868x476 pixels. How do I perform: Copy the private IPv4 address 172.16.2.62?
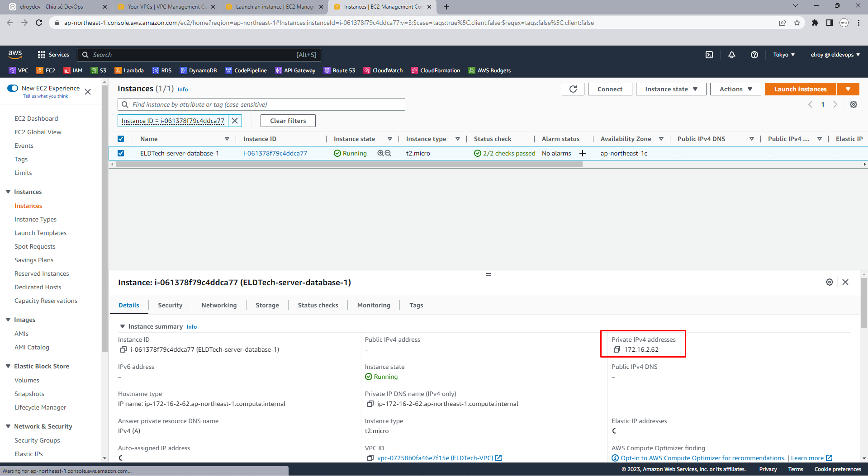(x=617, y=349)
